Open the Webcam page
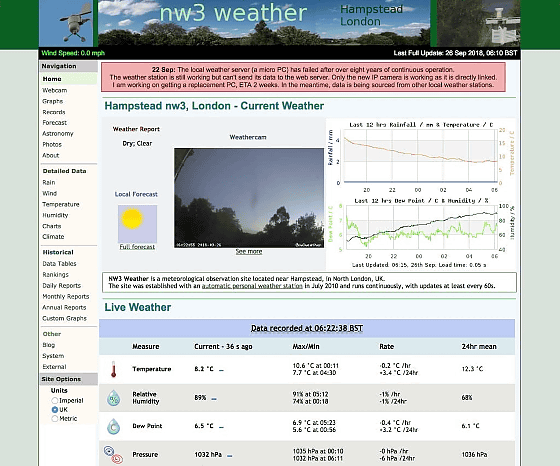This screenshot has height=466, width=560. point(55,90)
